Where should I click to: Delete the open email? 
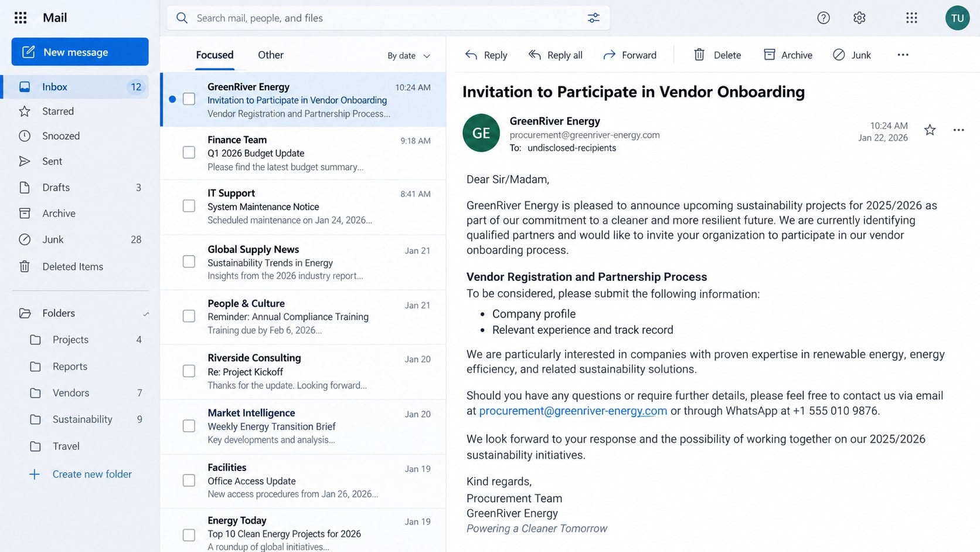pyautogui.click(x=717, y=55)
